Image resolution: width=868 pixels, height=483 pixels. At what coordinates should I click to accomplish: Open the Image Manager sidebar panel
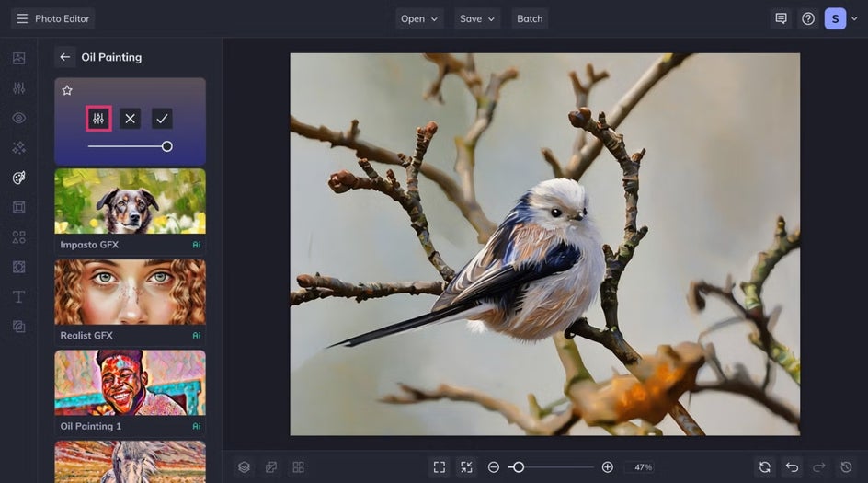click(18, 58)
